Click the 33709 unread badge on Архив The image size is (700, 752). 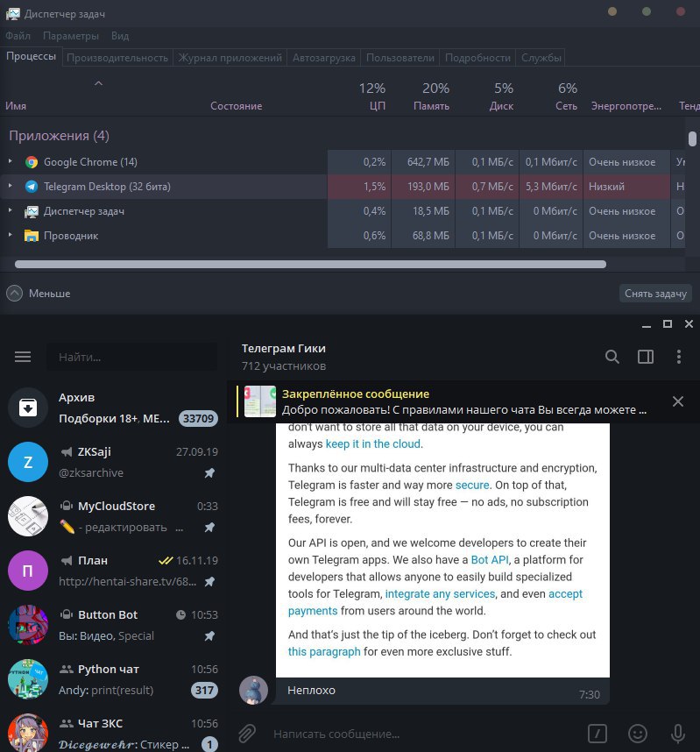coord(198,419)
